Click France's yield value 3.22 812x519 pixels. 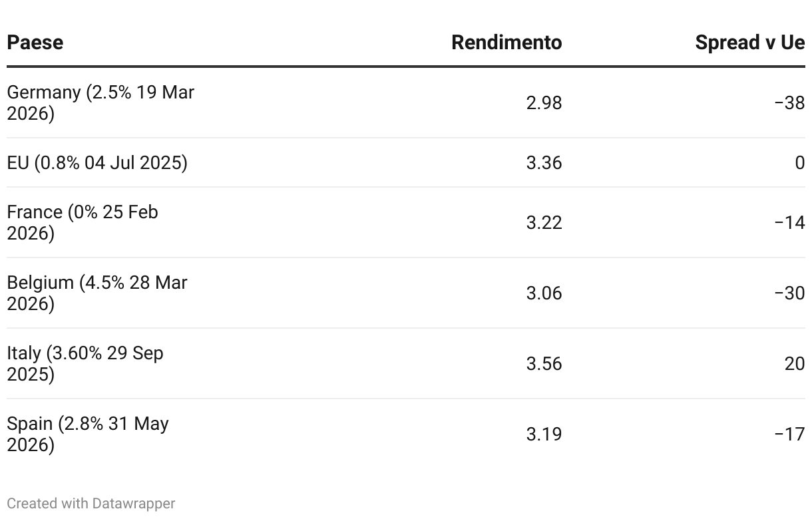pos(544,223)
